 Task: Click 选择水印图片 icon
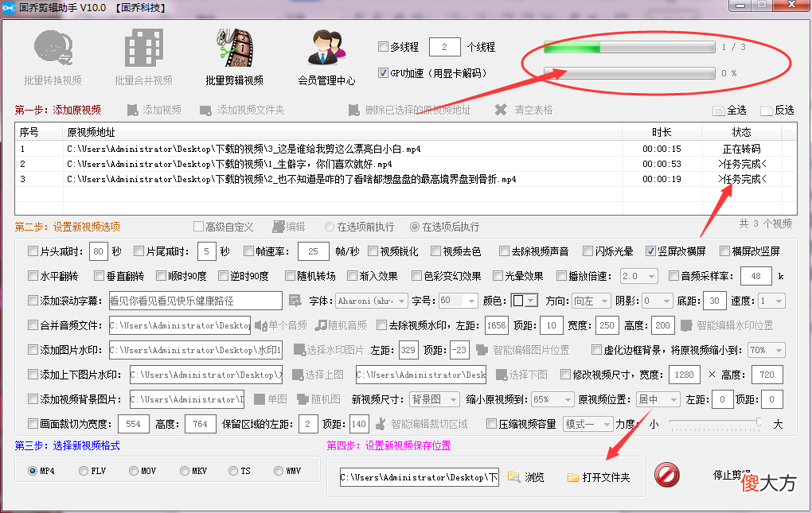click(x=299, y=350)
